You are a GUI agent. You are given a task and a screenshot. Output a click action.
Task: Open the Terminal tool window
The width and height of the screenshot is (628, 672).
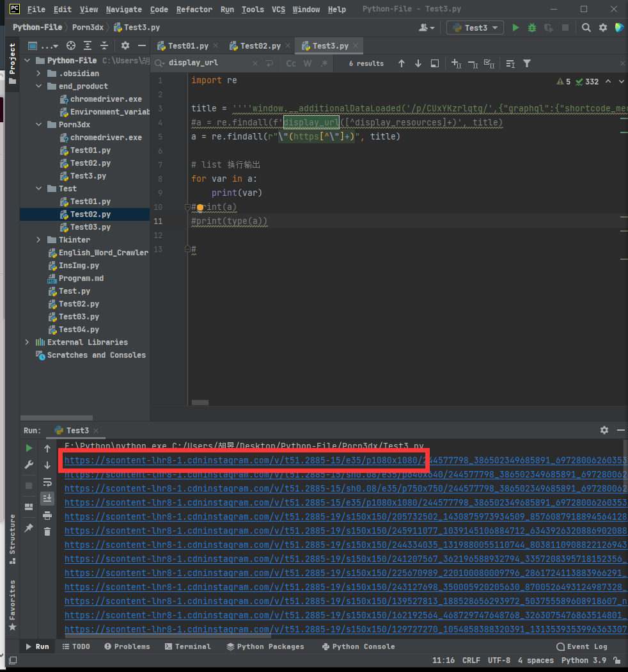pos(187,646)
